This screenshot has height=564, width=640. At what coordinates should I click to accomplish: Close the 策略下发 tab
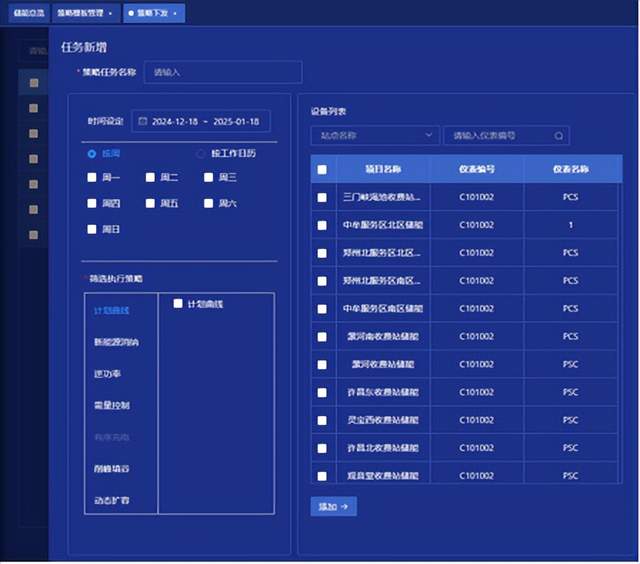175,13
